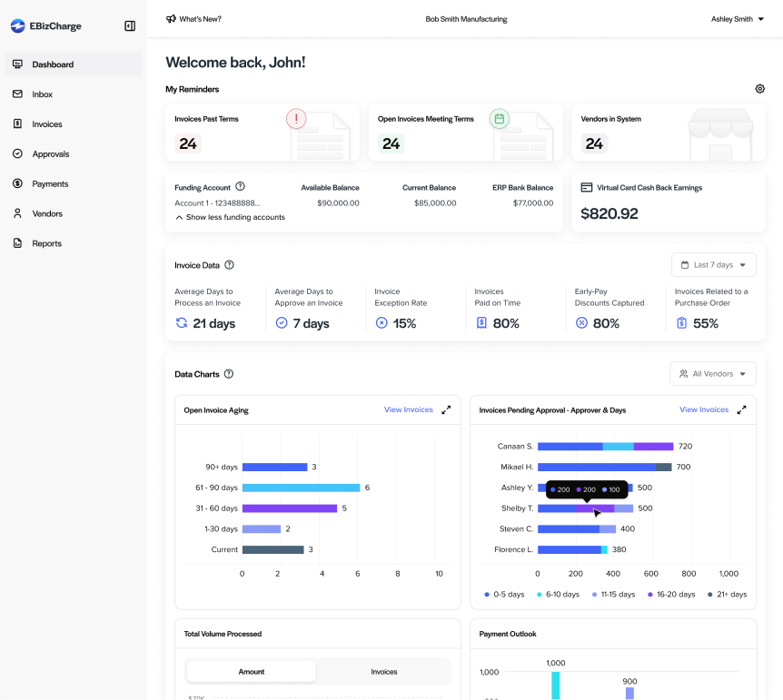Toggle the 6-10 days legend item
This screenshot has width=783, height=700.
click(x=558, y=594)
